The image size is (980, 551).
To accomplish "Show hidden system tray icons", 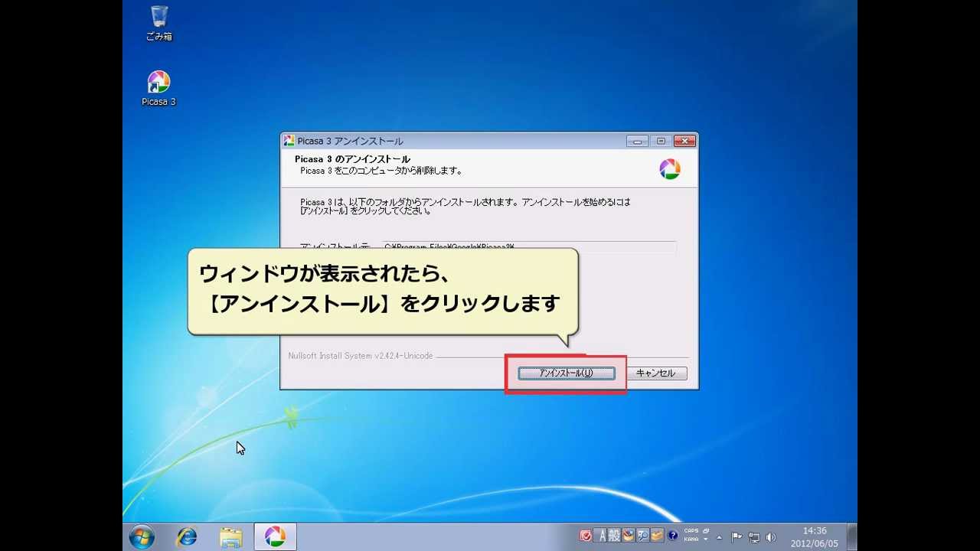I will [x=719, y=537].
